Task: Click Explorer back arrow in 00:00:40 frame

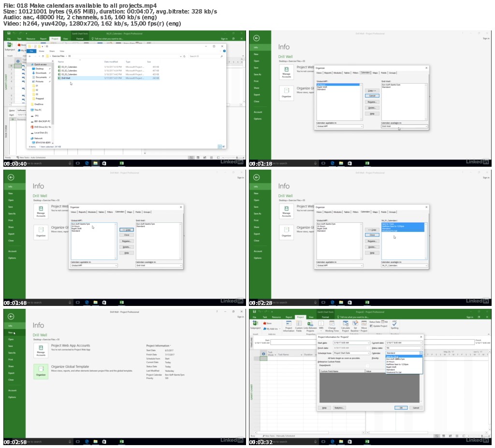Action: [30, 56]
